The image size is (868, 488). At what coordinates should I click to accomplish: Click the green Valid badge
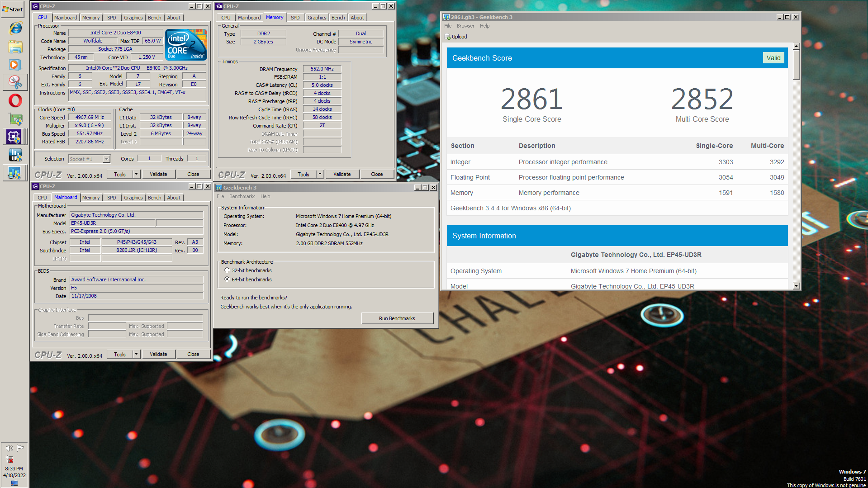(773, 58)
